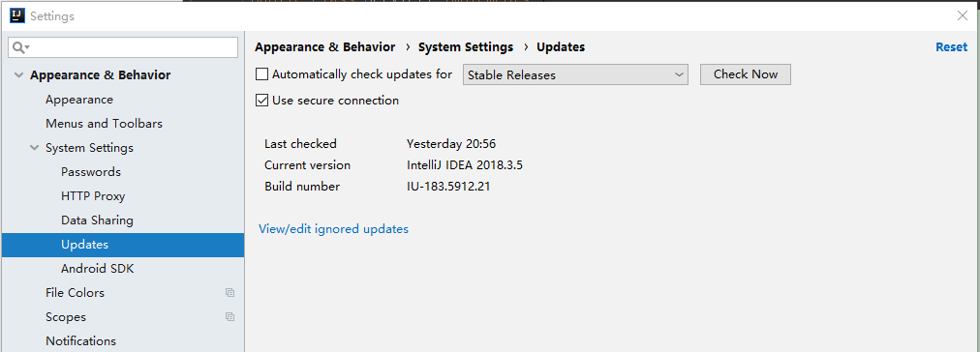Uncheck Use secure connection
The width and height of the screenshot is (980, 352).
pos(261,101)
